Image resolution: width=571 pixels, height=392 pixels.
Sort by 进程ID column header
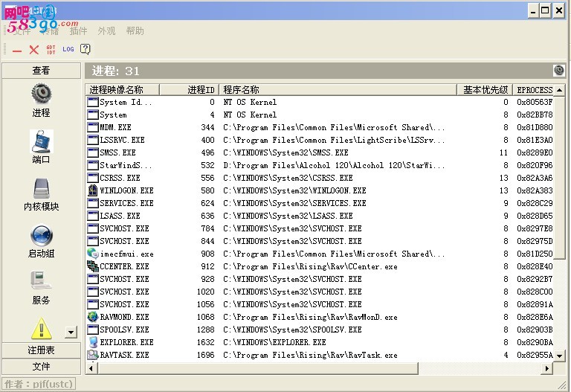point(189,89)
